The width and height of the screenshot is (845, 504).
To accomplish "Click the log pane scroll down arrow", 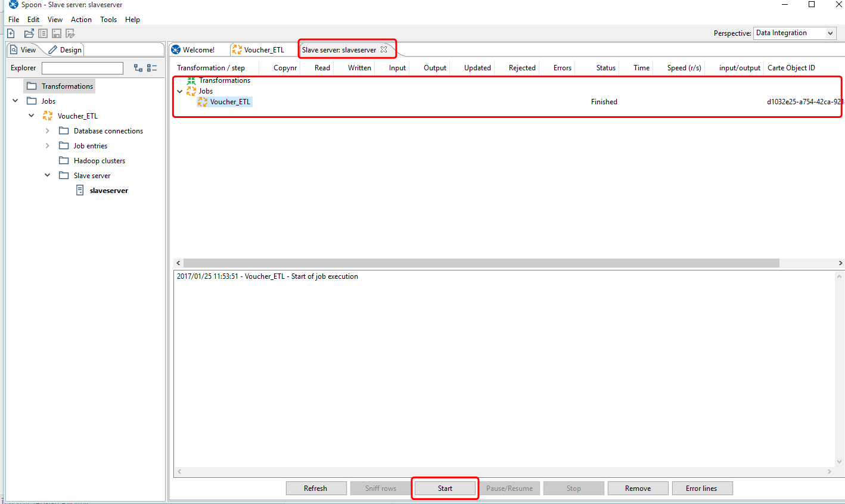I will pos(840,462).
